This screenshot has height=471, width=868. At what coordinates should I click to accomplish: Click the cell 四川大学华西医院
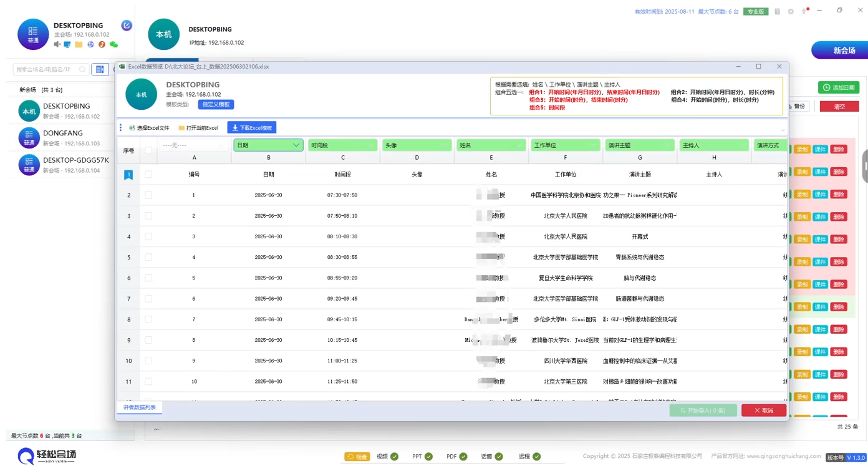pyautogui.click(x=566, y=361)
